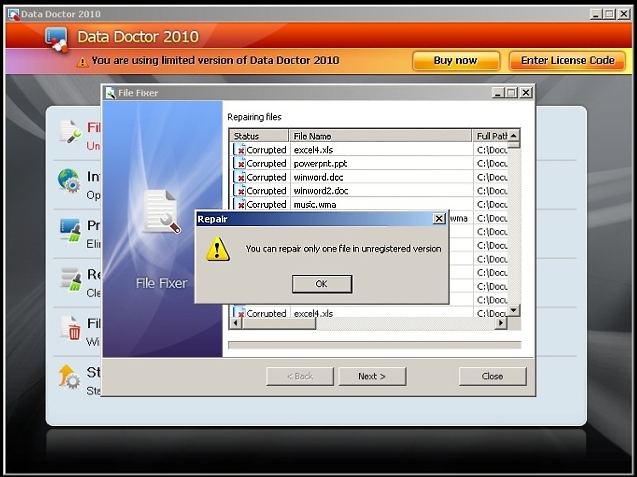Click the File Fixer icon in sidebar

[69, 132]
